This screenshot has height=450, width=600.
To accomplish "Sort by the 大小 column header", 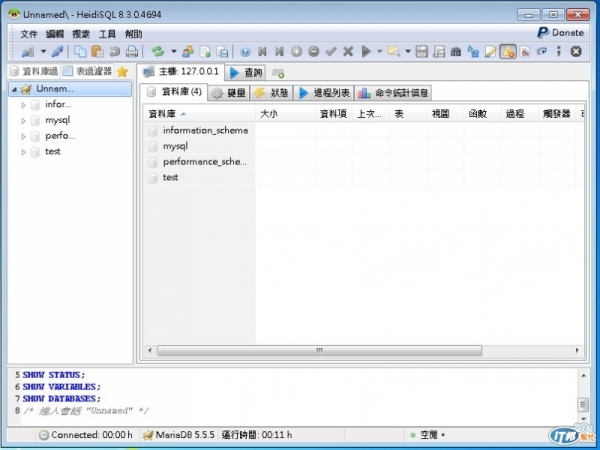I will [x=285, y=114].
